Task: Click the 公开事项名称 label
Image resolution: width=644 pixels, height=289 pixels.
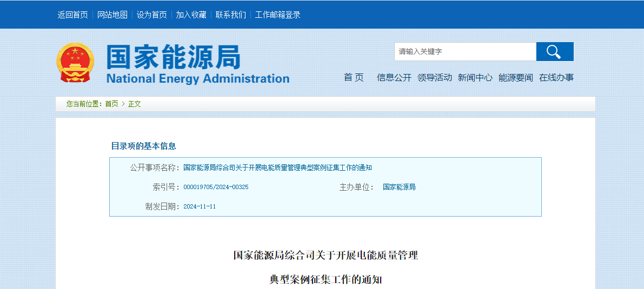Action: click(x=155, y=167)
